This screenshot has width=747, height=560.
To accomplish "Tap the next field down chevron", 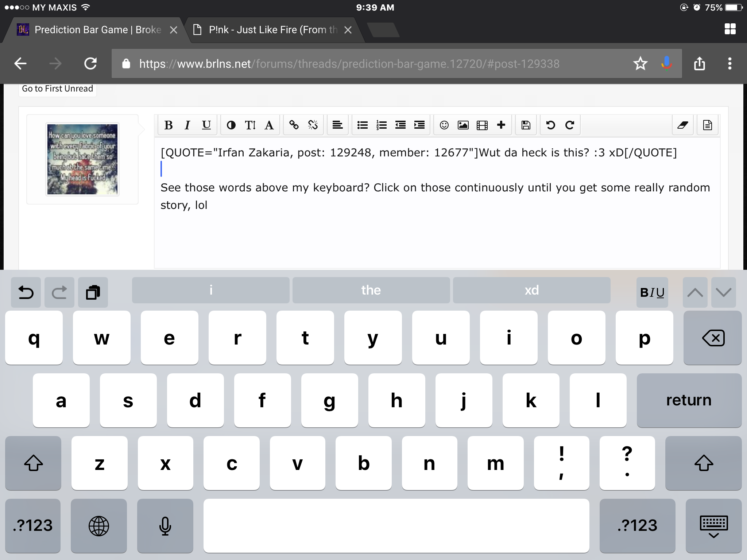I will (x=724, y=292).
